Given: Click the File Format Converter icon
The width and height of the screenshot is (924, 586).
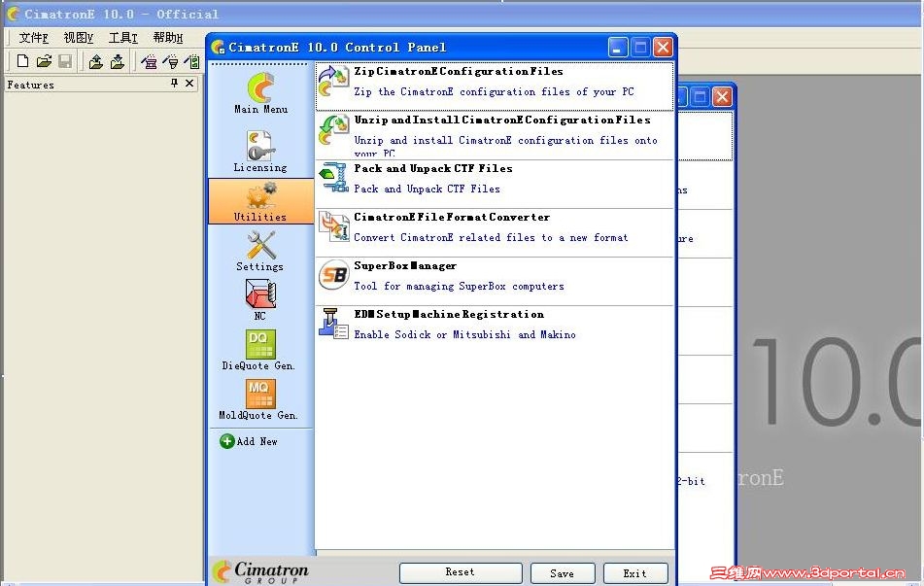Looking at the screenshot, I should tap(333, 227).
